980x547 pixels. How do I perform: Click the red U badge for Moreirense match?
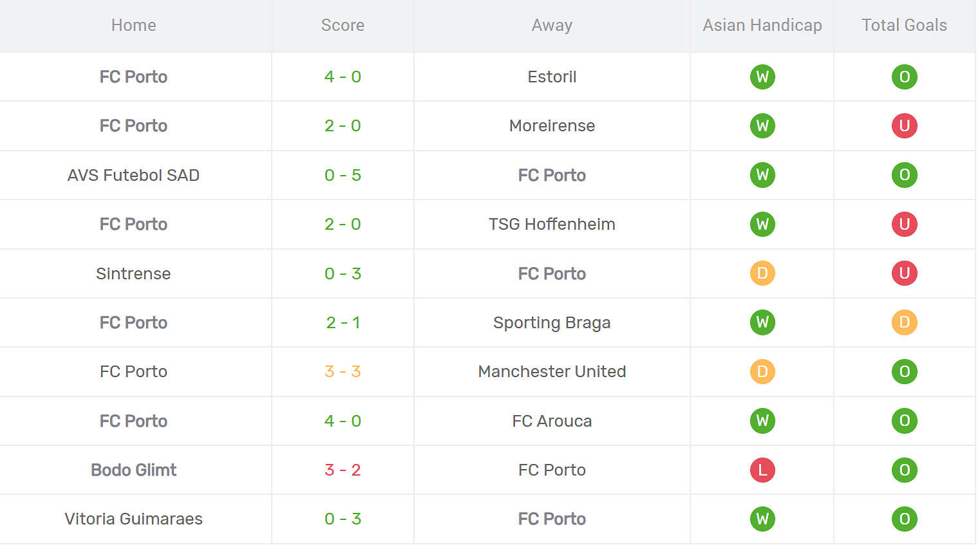904,125
